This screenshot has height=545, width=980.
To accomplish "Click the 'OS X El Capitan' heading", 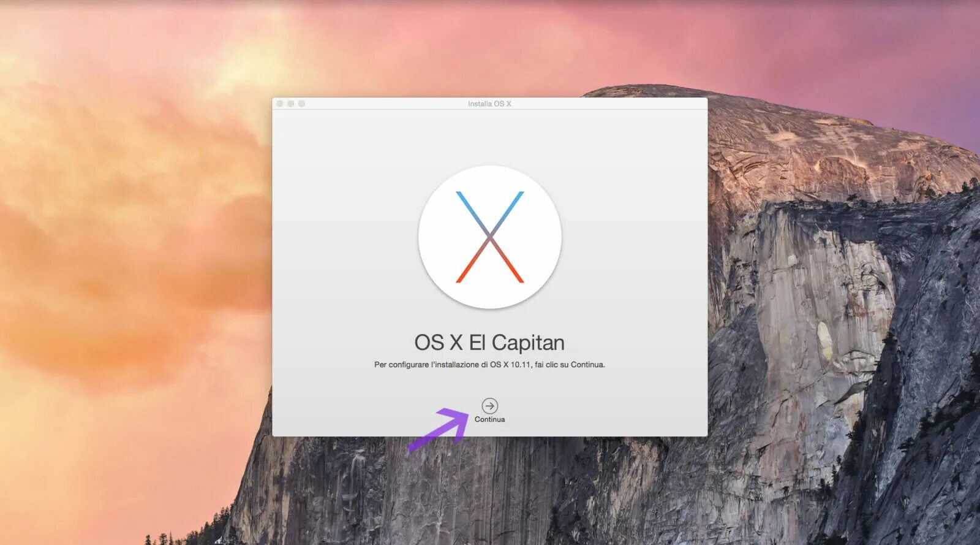I will (489, 342).
